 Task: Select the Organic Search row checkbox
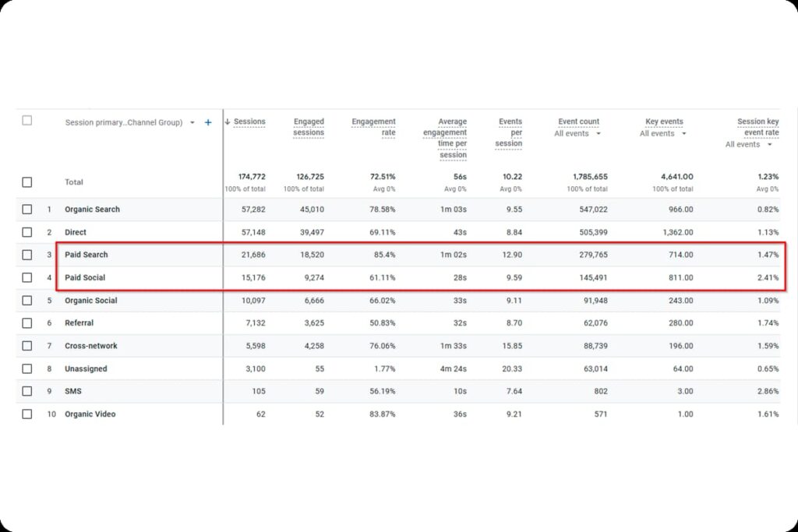27,210
